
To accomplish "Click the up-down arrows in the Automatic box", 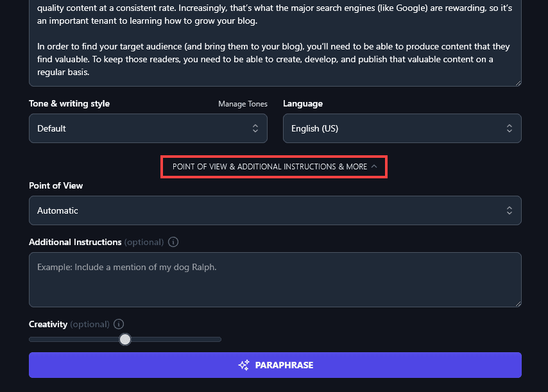I will click(509, 210).
